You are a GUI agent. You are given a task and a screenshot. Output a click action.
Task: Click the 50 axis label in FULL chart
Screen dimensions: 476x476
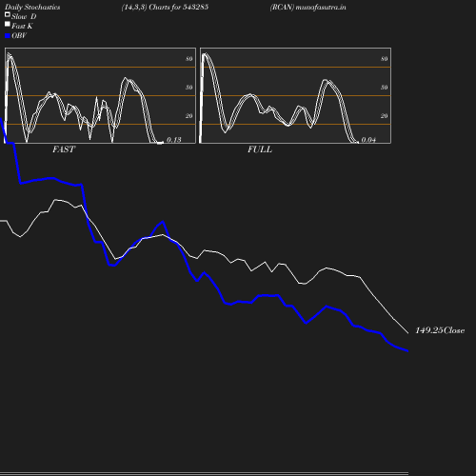[x=385, y=88]
